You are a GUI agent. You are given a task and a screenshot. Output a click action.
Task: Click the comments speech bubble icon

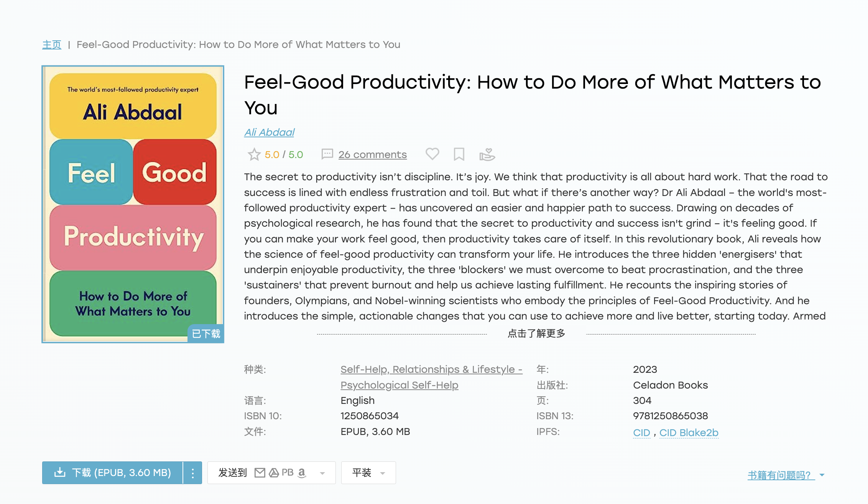click(x=327, y=154)
